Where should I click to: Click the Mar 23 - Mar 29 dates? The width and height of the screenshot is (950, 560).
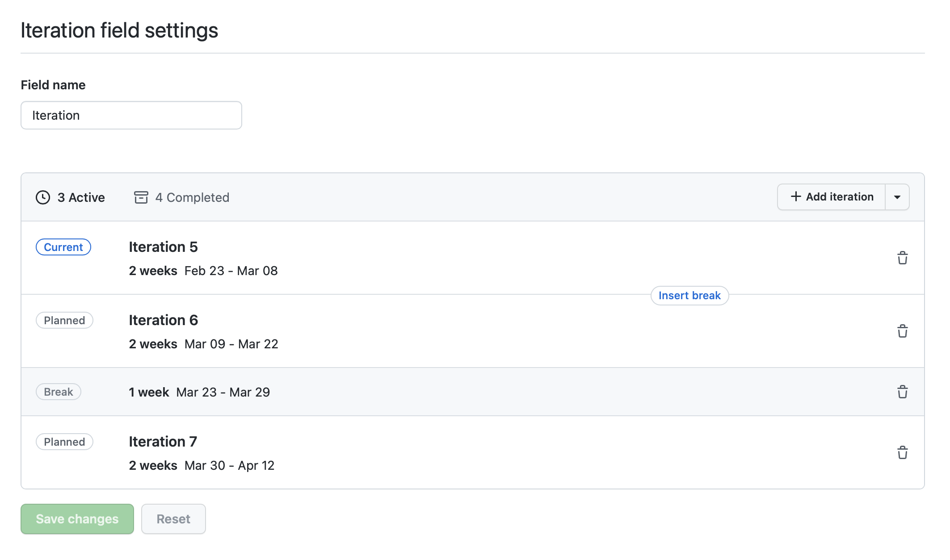coord(223,393)
